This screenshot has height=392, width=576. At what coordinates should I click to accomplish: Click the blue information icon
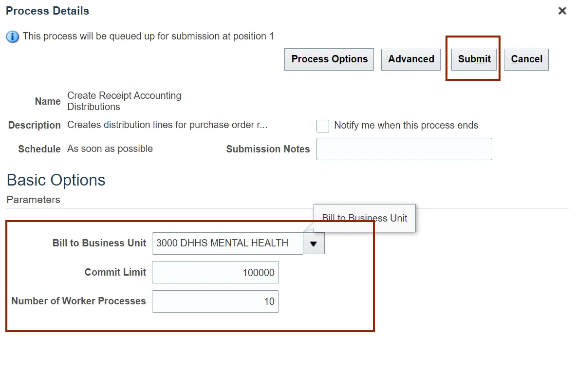(x=13, y=37)
